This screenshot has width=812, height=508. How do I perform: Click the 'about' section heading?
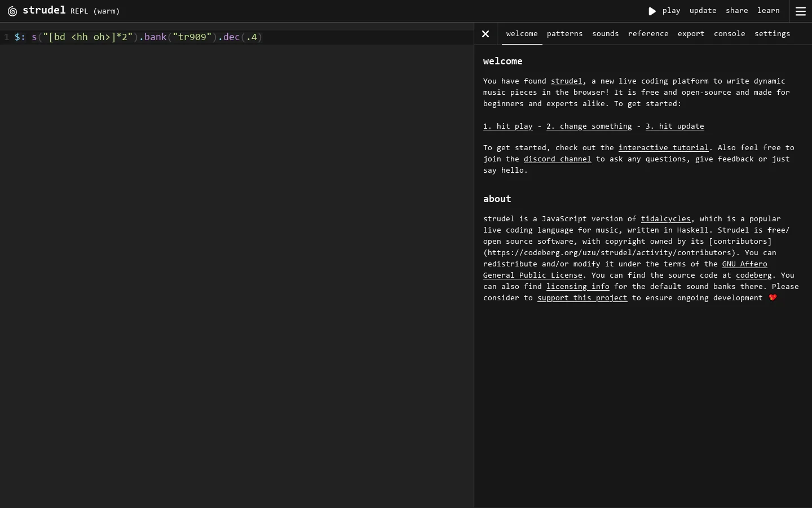pyautogui.click(x=497, y=199)
